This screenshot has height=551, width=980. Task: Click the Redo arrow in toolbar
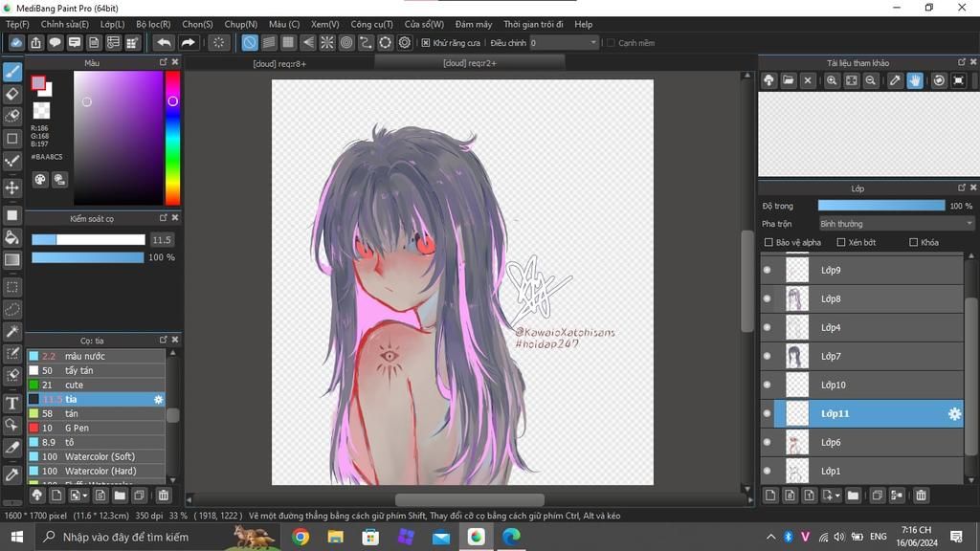(188, 42)
